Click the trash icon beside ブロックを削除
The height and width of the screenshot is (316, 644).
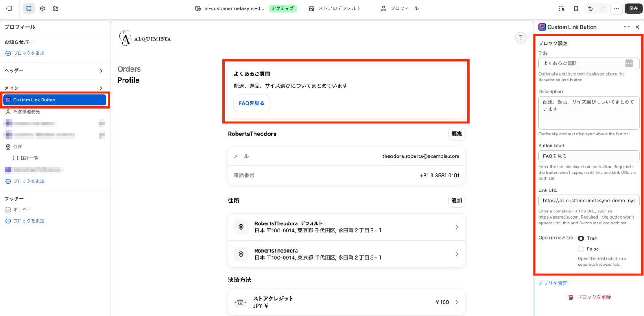(x=571, y=297)
